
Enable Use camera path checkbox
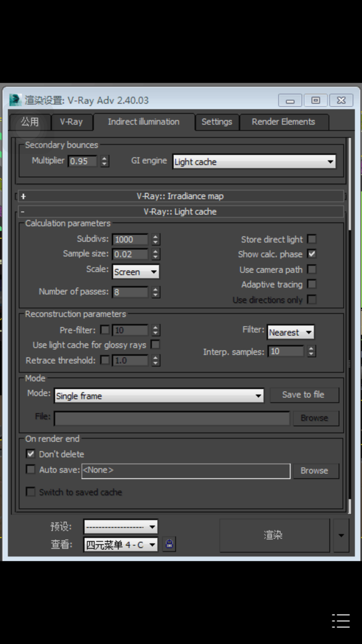tap(312, 269)
